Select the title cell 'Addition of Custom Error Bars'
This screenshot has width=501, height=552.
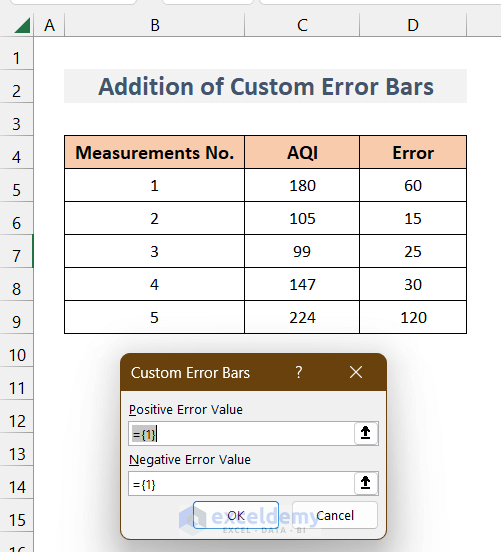265,86
